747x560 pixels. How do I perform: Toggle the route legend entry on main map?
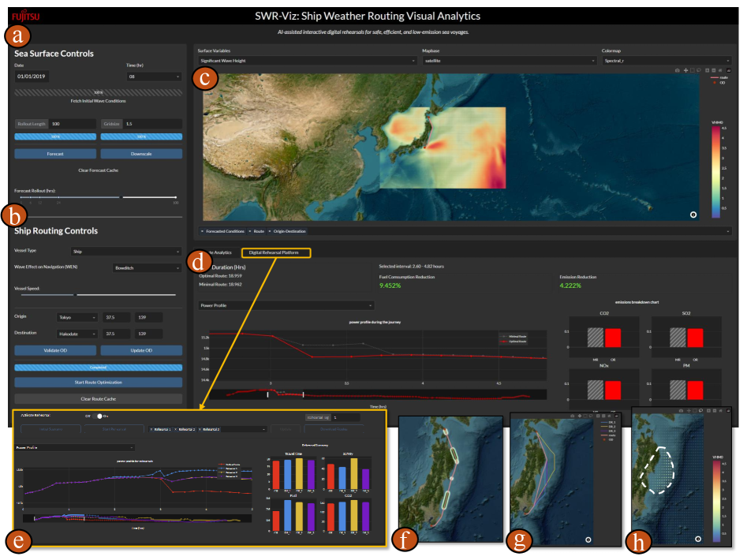coord(719,78)
